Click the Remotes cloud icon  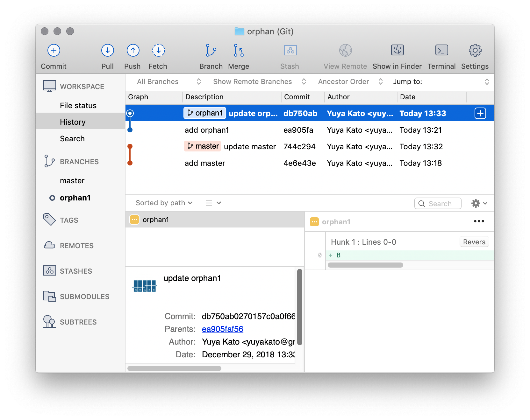pyautogui.click(x=49, y=245)
